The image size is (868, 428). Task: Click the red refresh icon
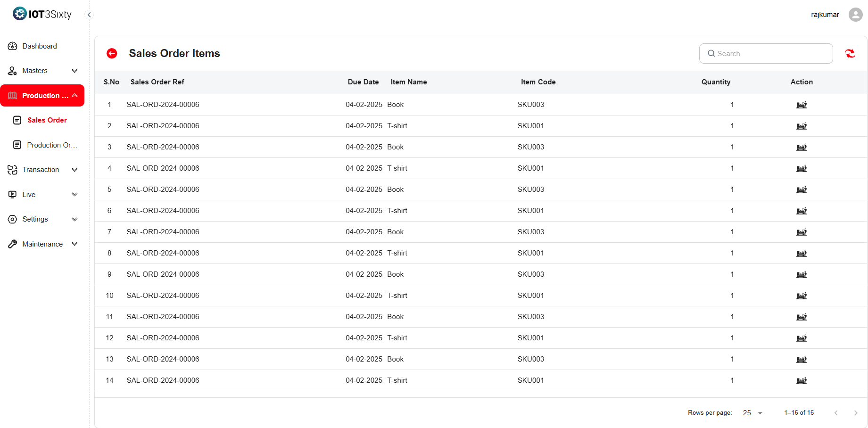click(x=850, y=54)
